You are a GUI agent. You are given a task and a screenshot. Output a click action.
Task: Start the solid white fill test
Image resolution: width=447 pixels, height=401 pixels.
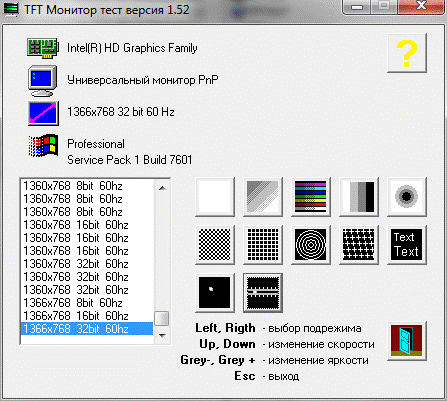[x=215, y=197]
